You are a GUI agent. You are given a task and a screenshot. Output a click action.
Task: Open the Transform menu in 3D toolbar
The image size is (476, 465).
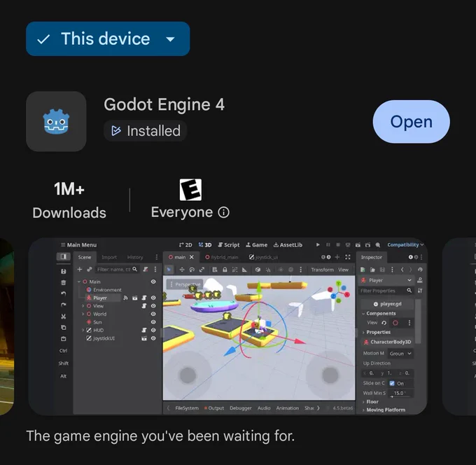(x=322, y=270)
